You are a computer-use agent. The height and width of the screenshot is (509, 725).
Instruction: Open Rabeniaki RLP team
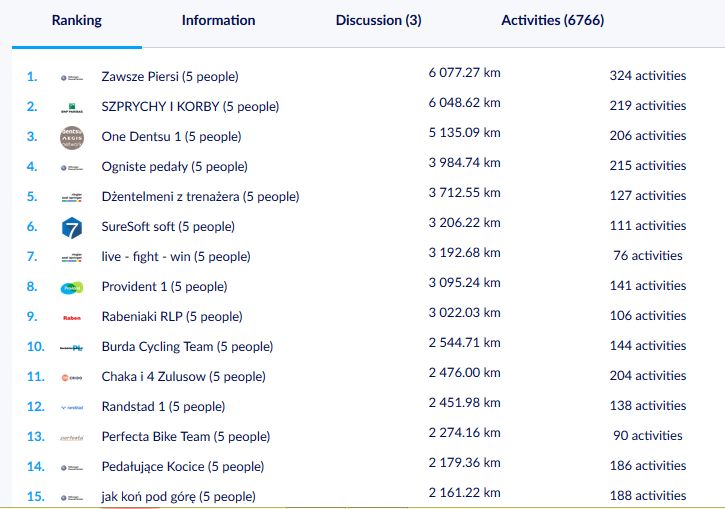coord(172,317)
